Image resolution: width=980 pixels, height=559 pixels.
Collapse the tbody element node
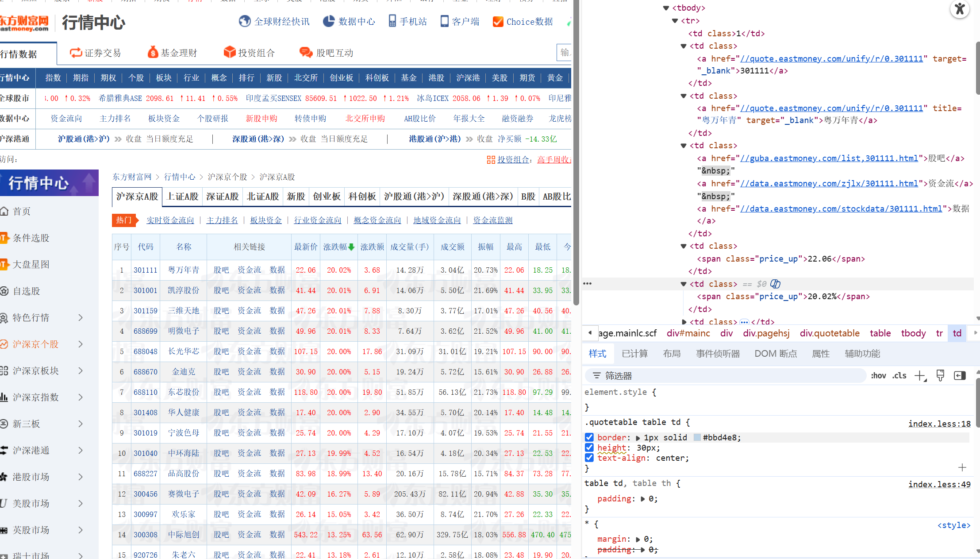(666, 8)
